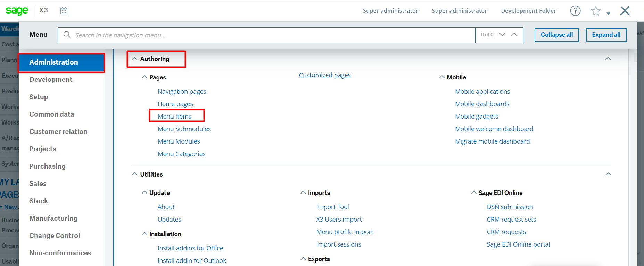Collapse the Sage EDI Online group

pyautogui.click(x=473, y=192)
